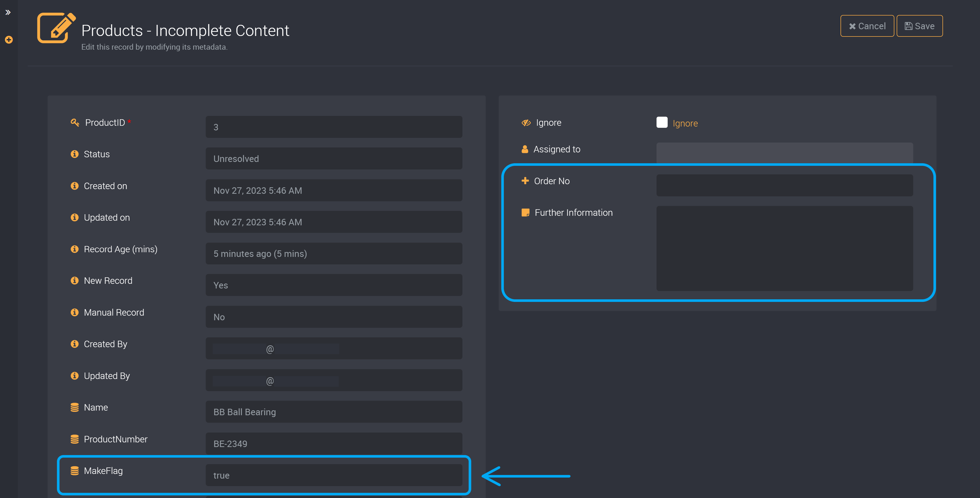Click the info icon beside Manual Record
This screenshot has height=498, width=980.
pos(75,312)
